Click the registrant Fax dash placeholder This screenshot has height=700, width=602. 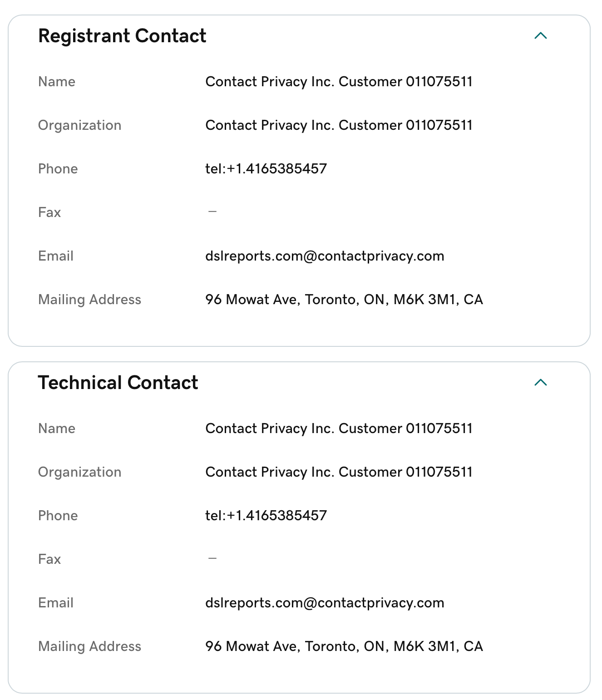coord(212,212)
